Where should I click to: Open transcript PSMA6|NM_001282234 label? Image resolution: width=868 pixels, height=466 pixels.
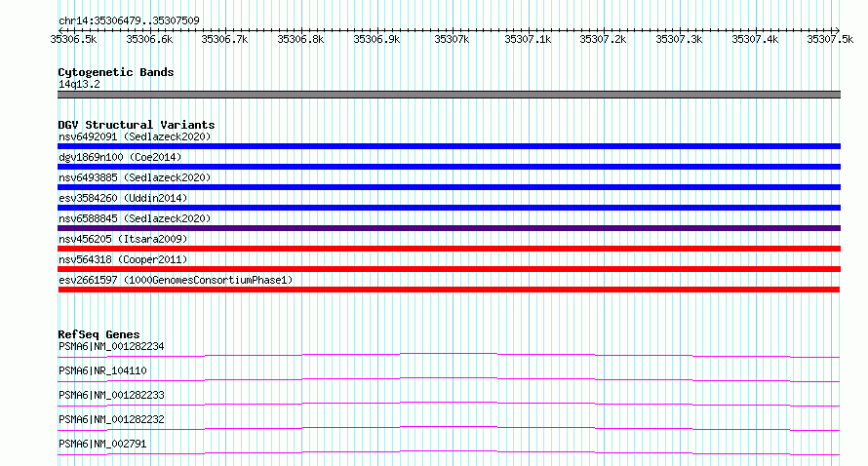[x=111, y=346]
